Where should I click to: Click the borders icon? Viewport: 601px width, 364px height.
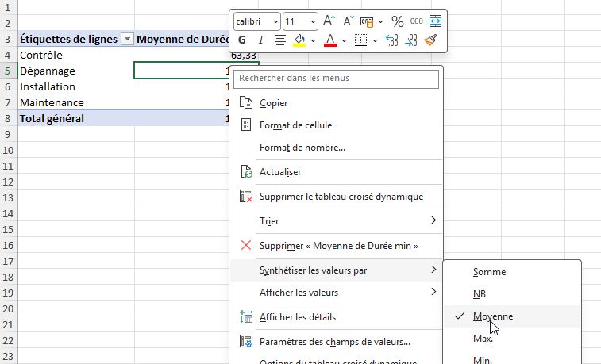(x=360, y=40)
